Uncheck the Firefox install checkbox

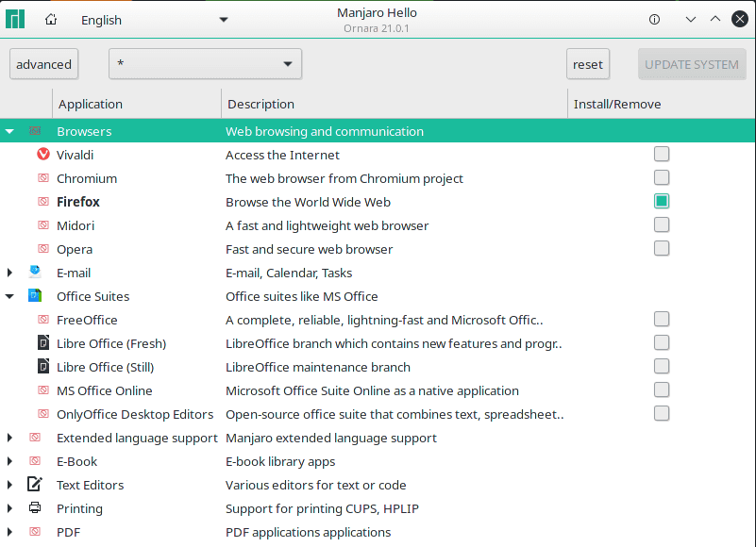click(x=661, y=200)
